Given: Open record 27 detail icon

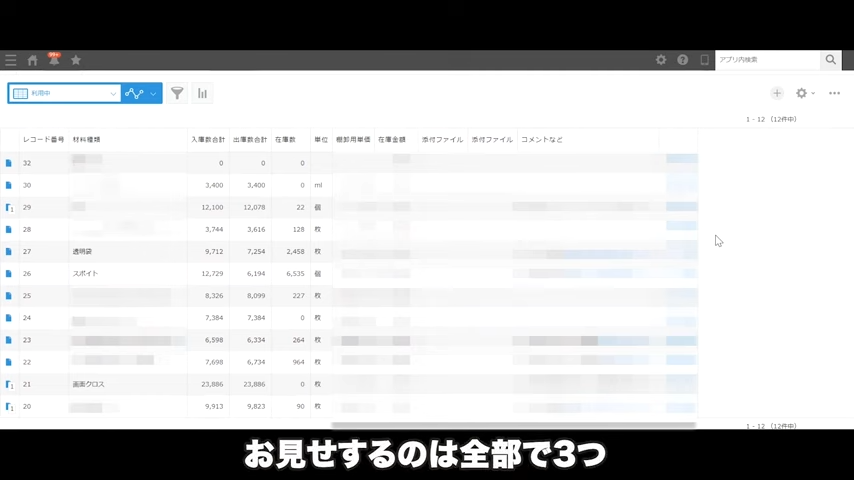Looking at the screenshot, I should (x=9, y=252).
